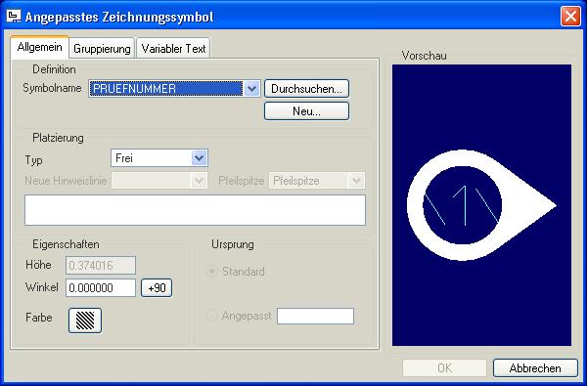Click the dialog's title bar symbol icon
588x386 pixels.
click(14, 16)
